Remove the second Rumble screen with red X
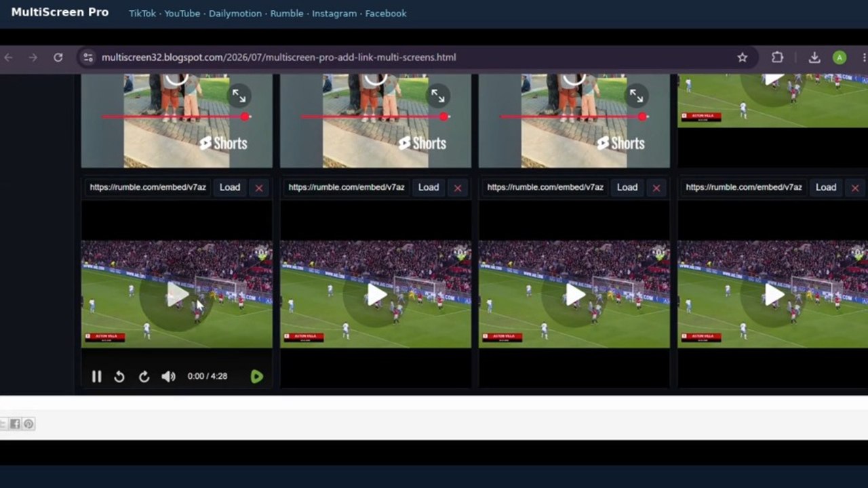The width and height of the screenshot is (868, 488). [458, 188]
